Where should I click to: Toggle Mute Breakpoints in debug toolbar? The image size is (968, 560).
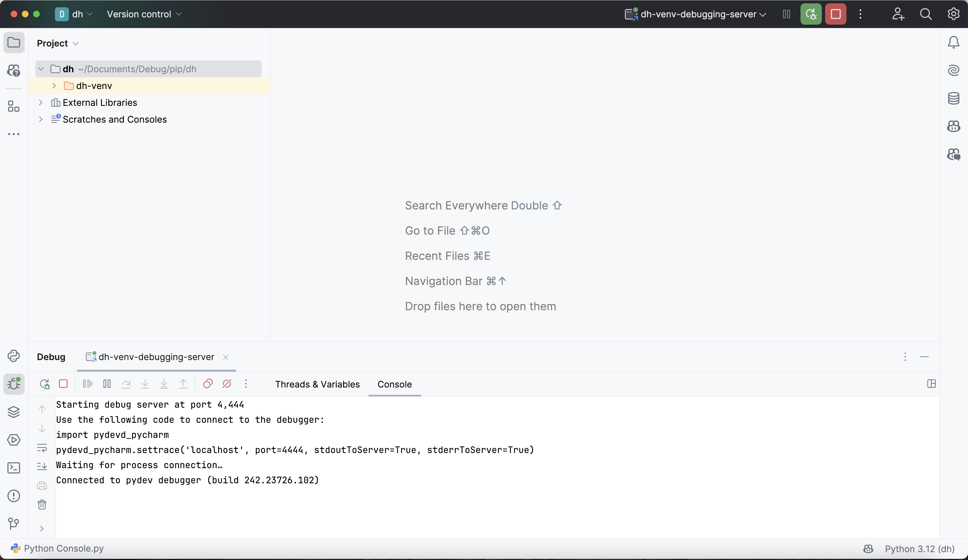[227, 384]
